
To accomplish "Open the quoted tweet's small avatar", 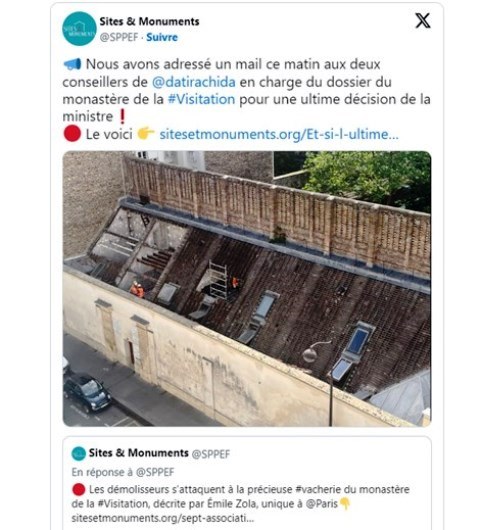I will click(x=78, y=453).
